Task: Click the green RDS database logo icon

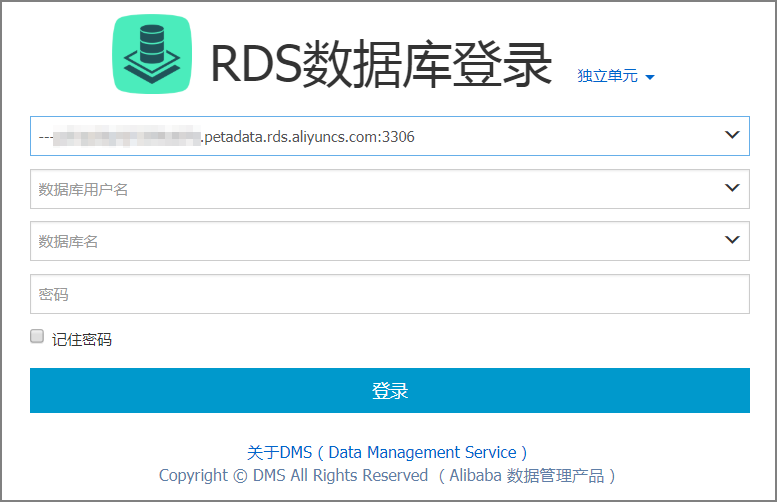Action: [152, 54]
